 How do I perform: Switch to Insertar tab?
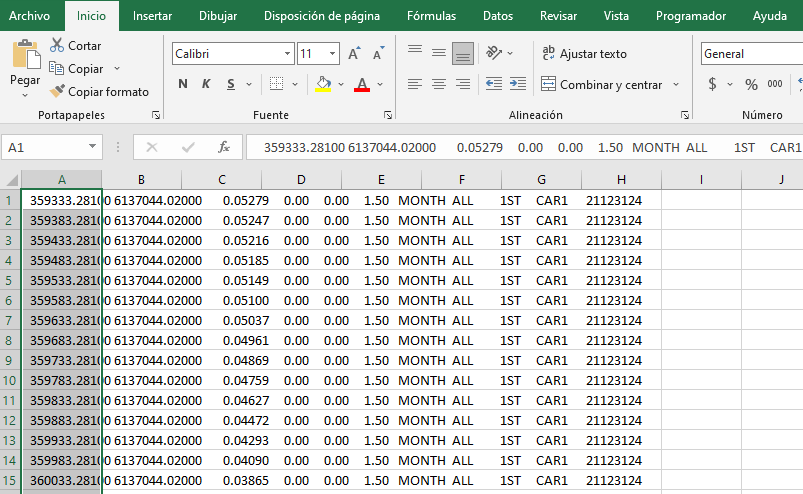click(x=153, y=16)
